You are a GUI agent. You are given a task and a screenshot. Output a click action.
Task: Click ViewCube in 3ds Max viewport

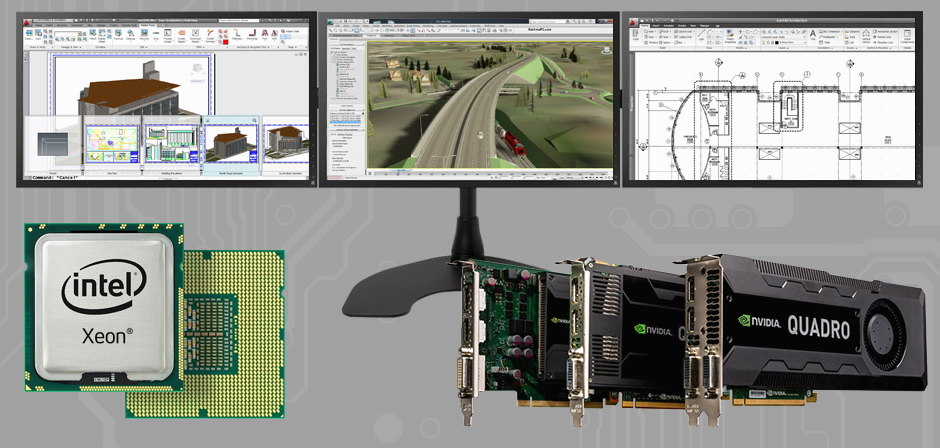tap(607, 50)
